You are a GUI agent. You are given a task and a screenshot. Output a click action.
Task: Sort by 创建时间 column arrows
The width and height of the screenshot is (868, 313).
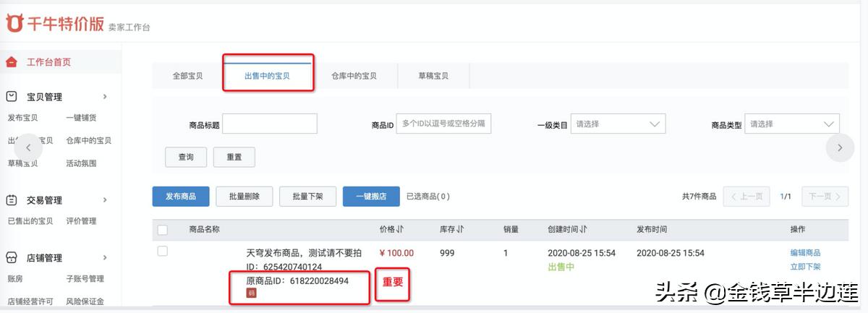coord(583,229)
